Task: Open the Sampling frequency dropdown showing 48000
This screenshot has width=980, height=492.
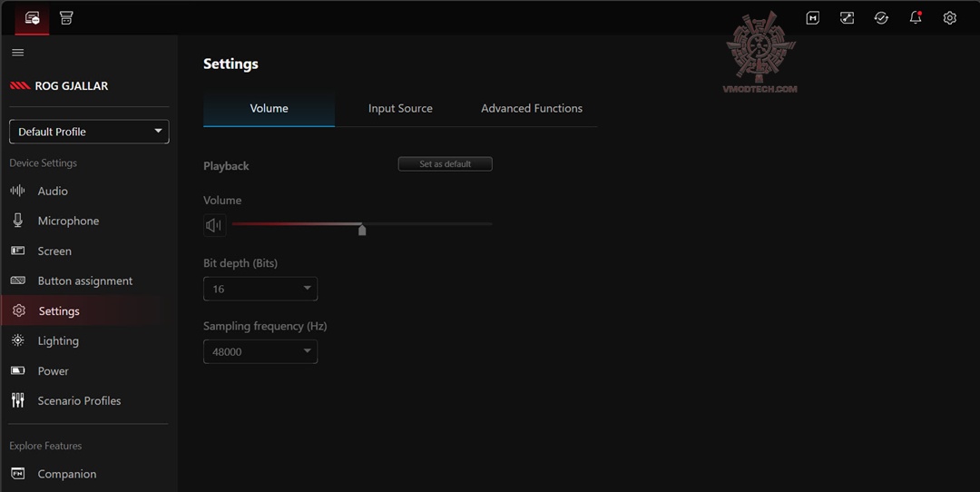Action: pyautogui.click(x=260, y=351)
